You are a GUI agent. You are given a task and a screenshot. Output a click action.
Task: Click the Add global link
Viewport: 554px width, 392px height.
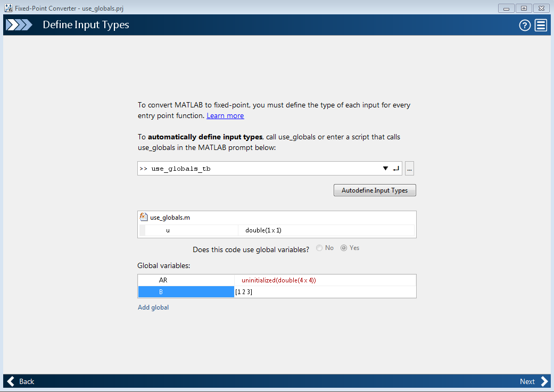click(x=153, y=307)
